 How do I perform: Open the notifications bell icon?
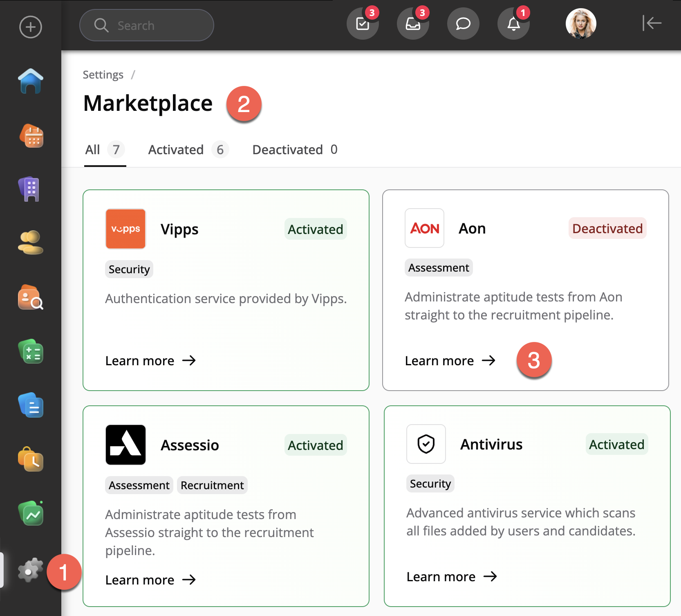coord(513,24)
